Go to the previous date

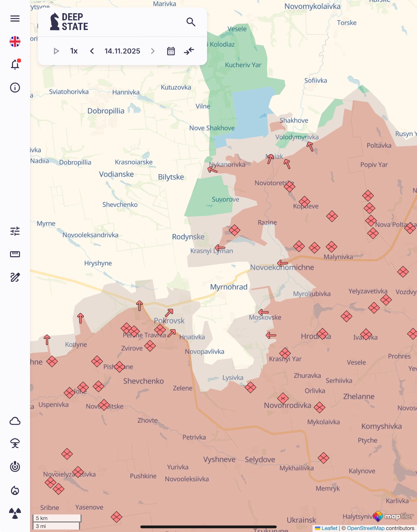92,51
